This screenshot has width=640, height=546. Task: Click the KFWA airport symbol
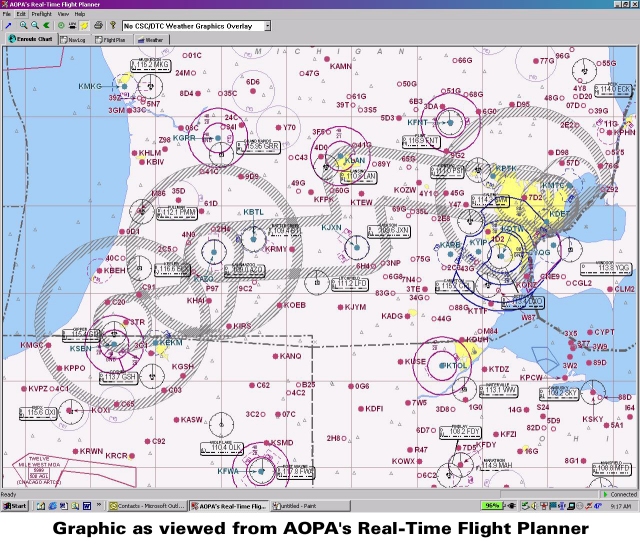tap(261, 471)
